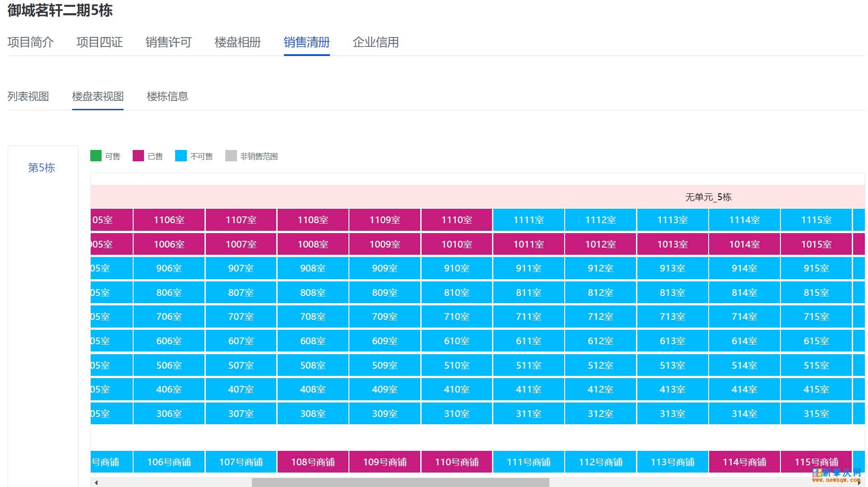Image resolution: width=868 pixels, height=487 pixels.
Task: Select sold unit 1108室
Action: [312, 220]
